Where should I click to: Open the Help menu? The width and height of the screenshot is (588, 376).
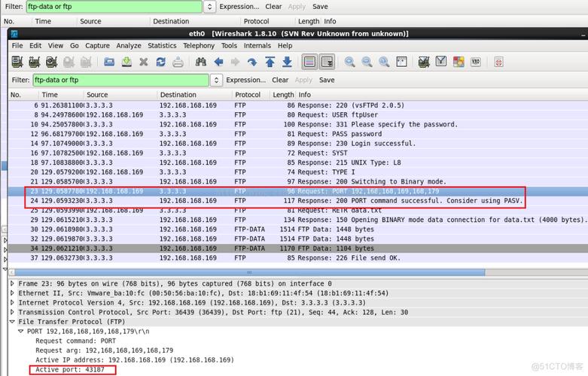pos(285,46)
